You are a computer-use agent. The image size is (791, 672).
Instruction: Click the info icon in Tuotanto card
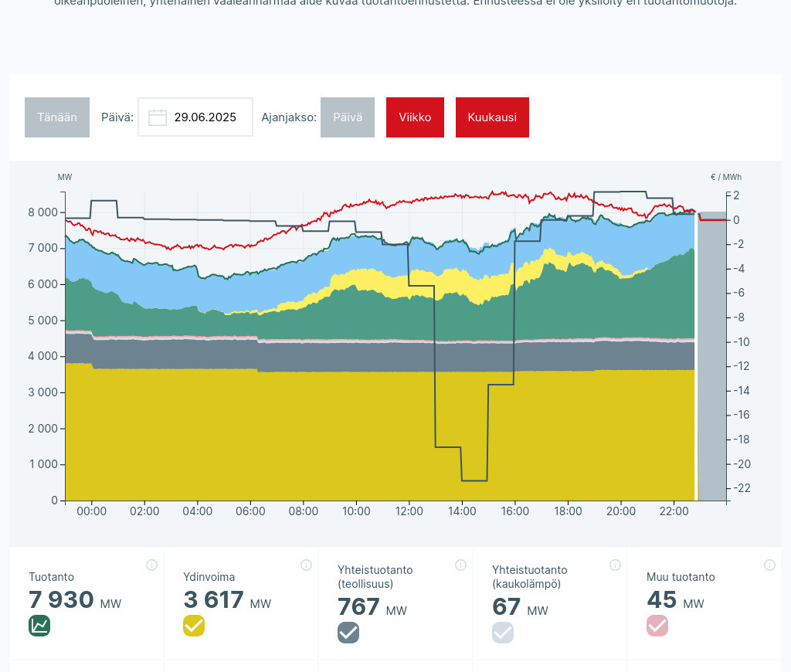pyautogui.click(x=151, y=565)
